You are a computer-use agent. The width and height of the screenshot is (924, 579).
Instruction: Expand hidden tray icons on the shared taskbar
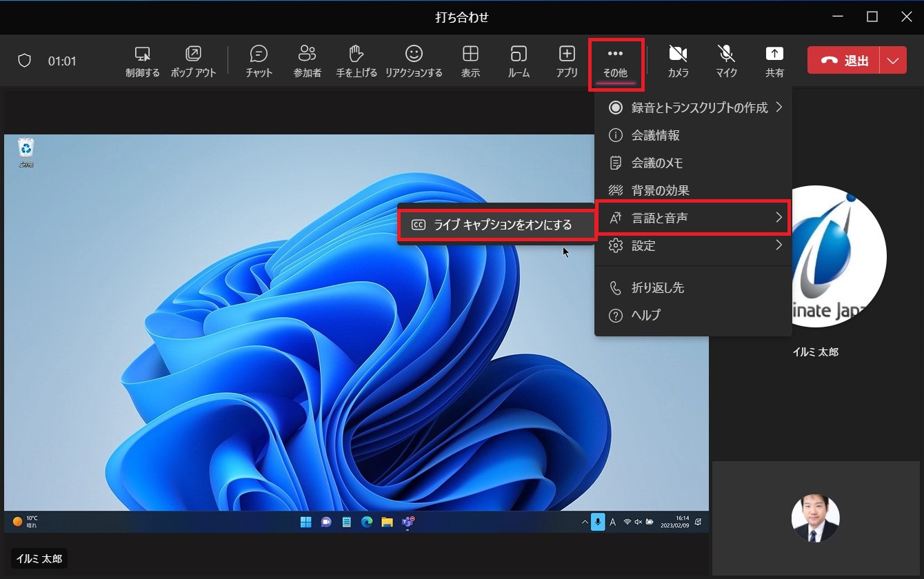[585, 522]
